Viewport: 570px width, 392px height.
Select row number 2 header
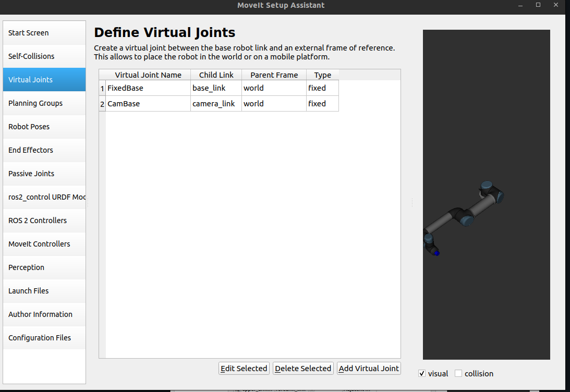pos(102,104)
